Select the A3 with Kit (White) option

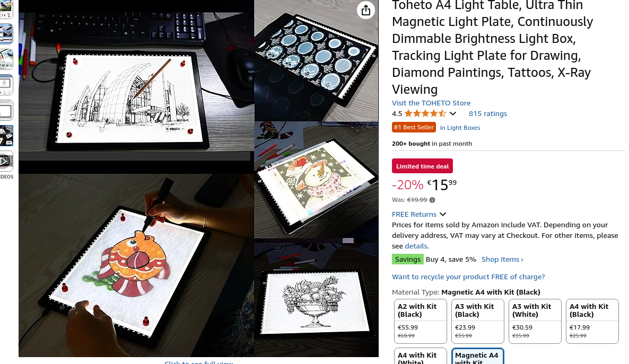[x=535, y=321]
